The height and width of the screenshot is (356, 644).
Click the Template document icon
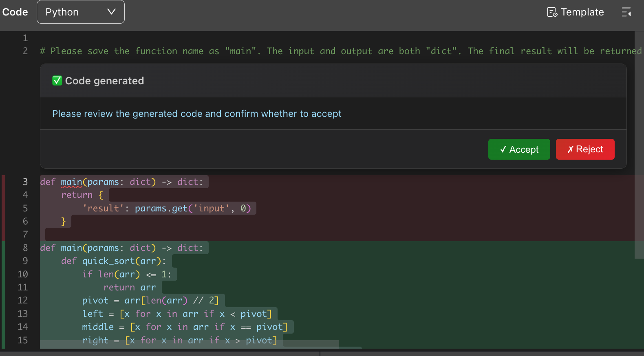[552, 12]
